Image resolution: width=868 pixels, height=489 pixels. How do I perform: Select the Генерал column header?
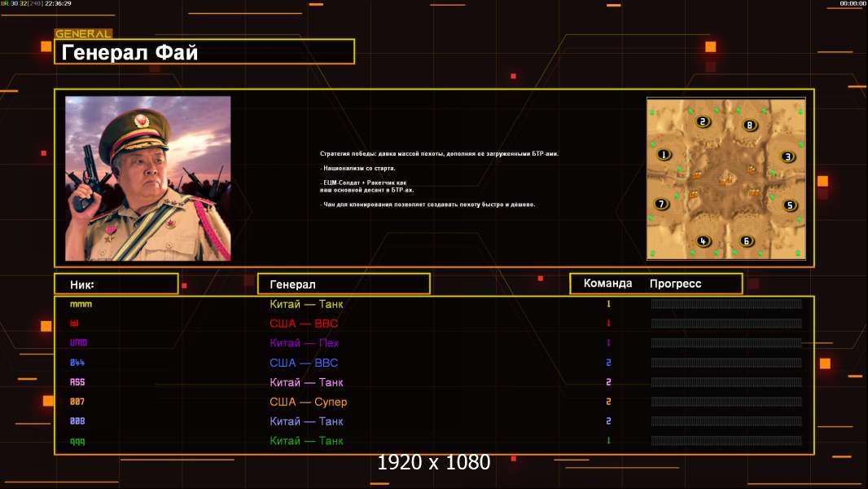pyautogui.click(x=343, y=284)
